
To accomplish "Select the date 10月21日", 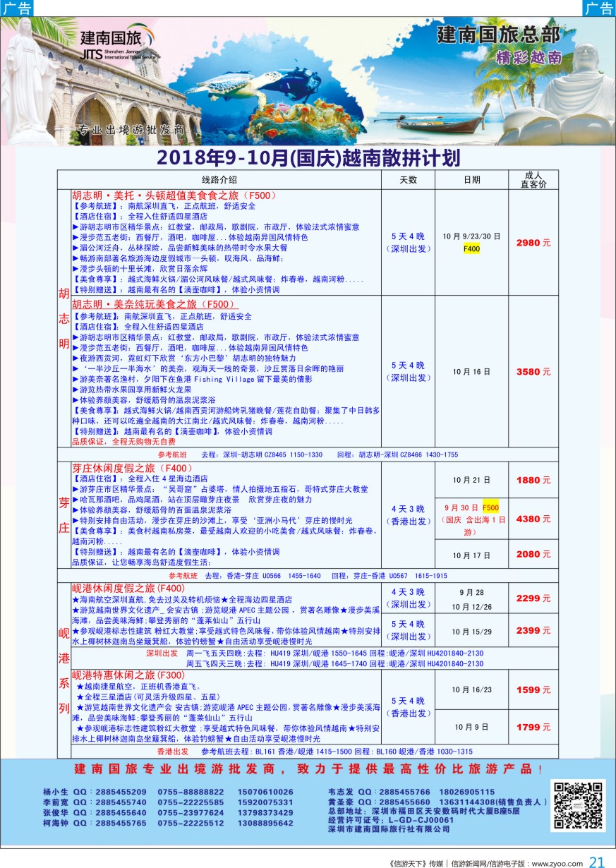I will (x=472, y=480).
